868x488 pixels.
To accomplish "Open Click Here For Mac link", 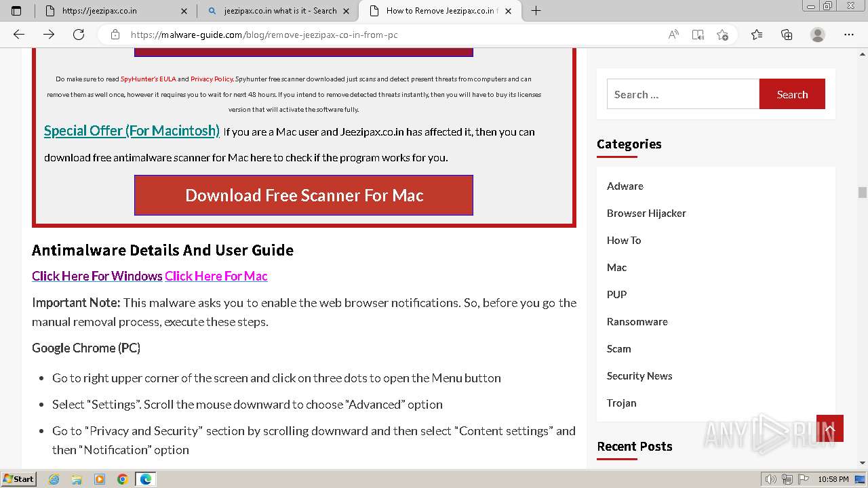I will [216, 276].
